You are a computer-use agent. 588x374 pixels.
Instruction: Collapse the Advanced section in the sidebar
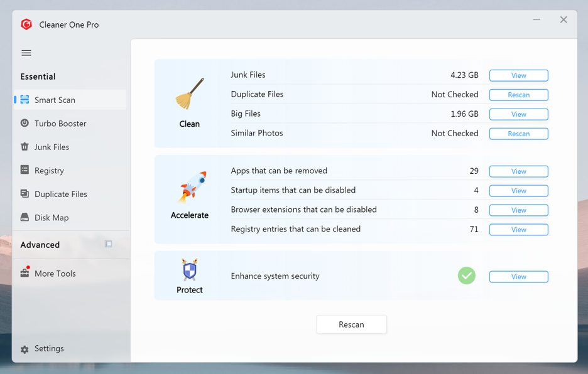point(109,244)
